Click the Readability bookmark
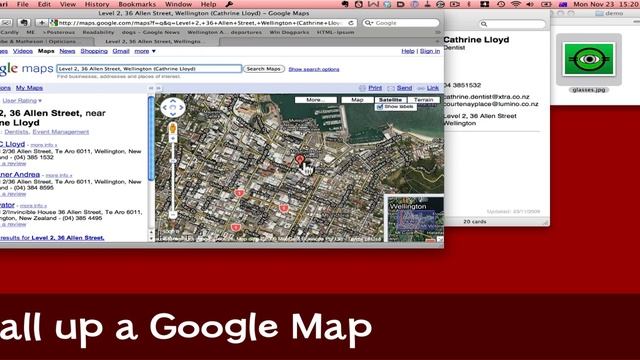The image size is (640, 360). tap(98, 32)
